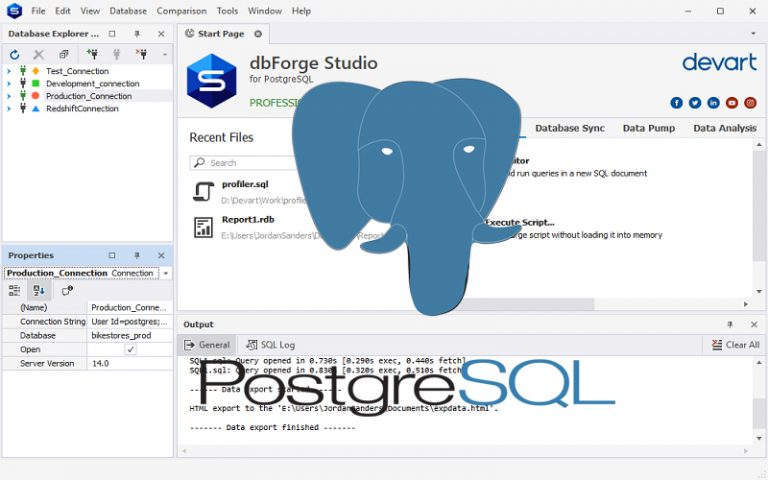The width and height of the screenshot is (768, 480).
Task: Expand the RedshiftConnection node arrow
Action: click(9, 109)
